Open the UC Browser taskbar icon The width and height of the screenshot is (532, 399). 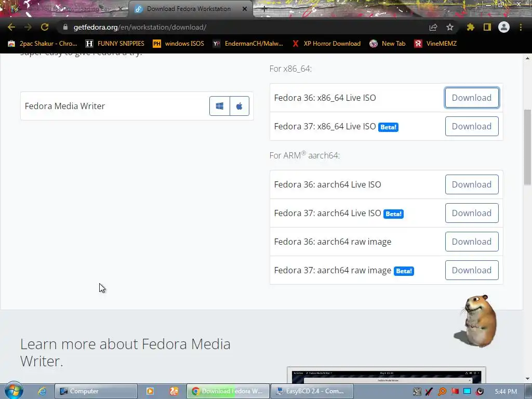tap(174, 391)
